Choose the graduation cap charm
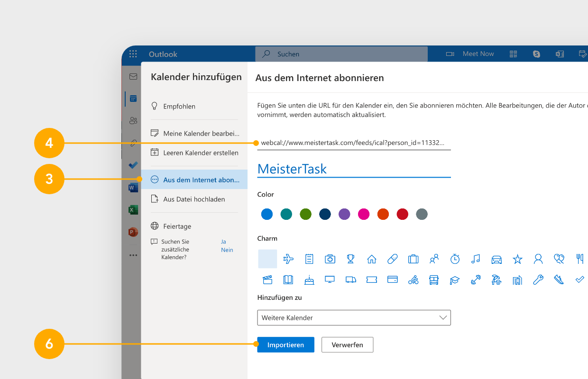 tap(455, 280)
